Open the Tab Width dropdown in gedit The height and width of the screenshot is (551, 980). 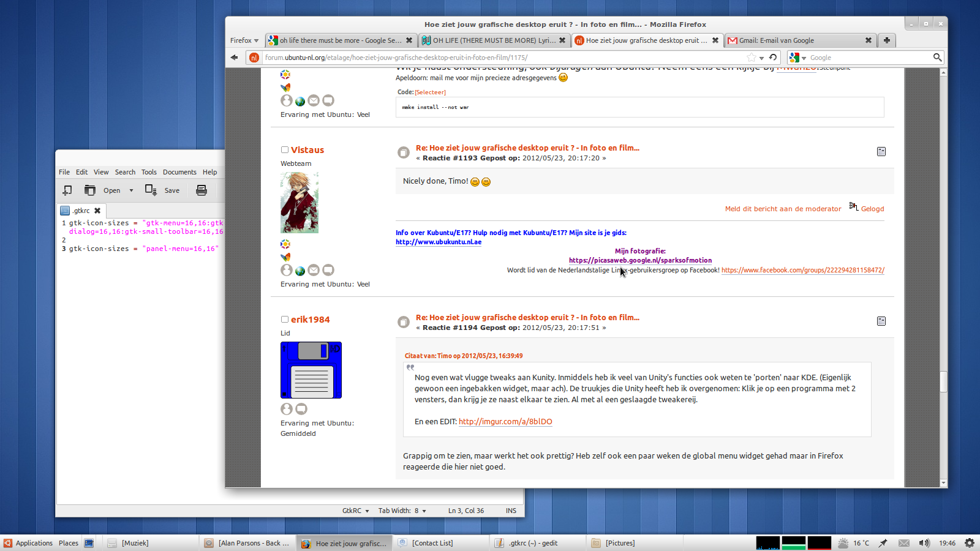click(x=402, y=511)
